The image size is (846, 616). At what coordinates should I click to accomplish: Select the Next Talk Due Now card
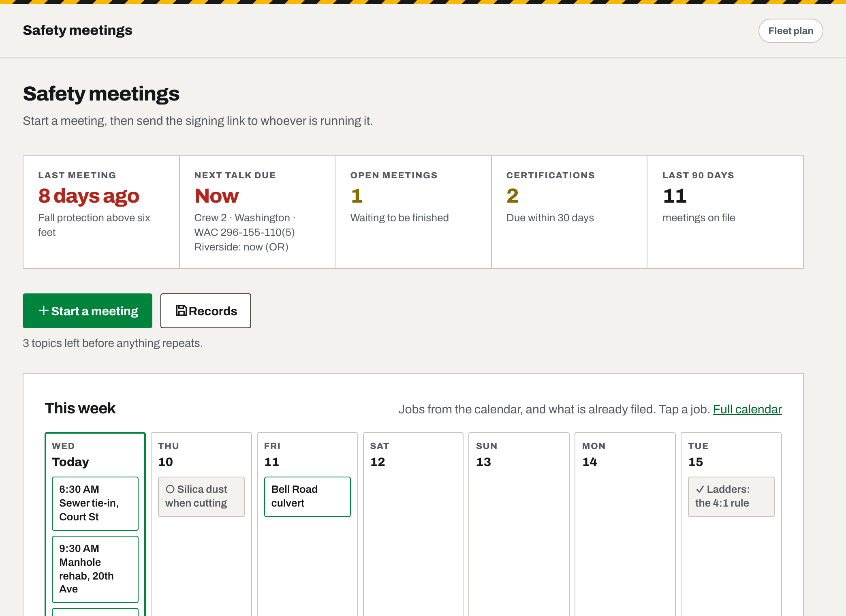257,212
